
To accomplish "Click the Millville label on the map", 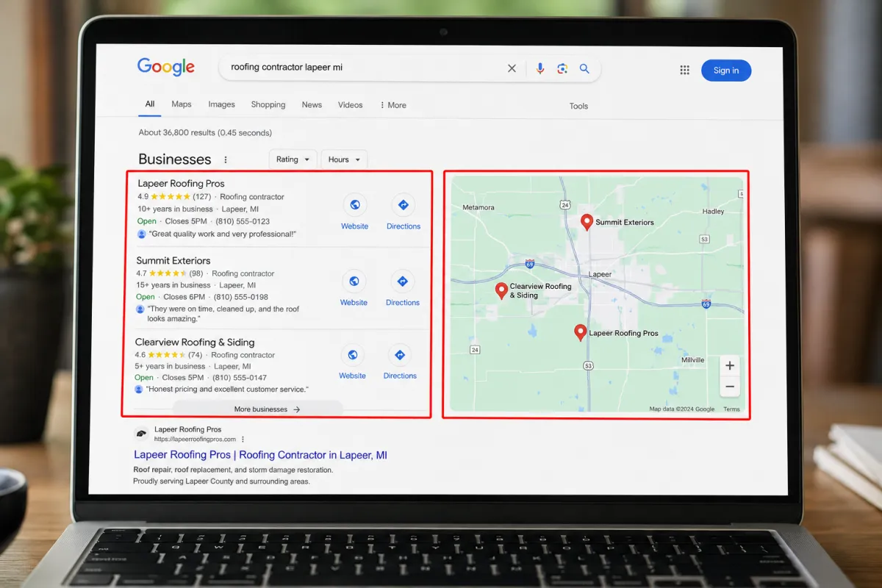I will [x=692, y=360].
